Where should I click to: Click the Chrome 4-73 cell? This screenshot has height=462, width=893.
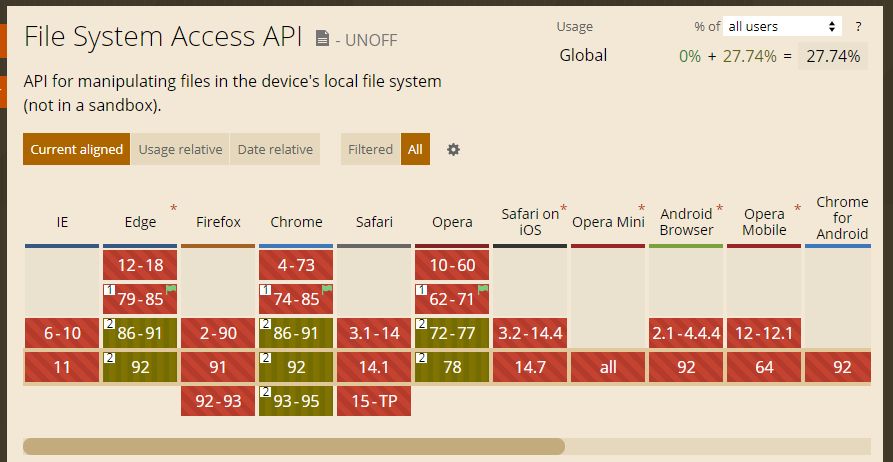pyautogui.click(x=296, y=265)
